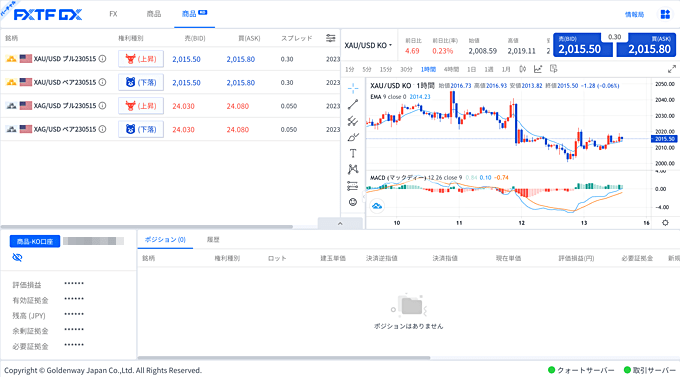Click the 銘柄 column header in quote list
The height and width of the screenshot is (377, 680).
(12, 38)
